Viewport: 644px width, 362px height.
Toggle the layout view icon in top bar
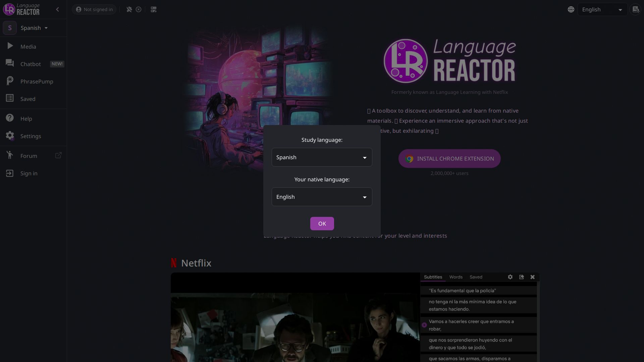coord(153,9)
